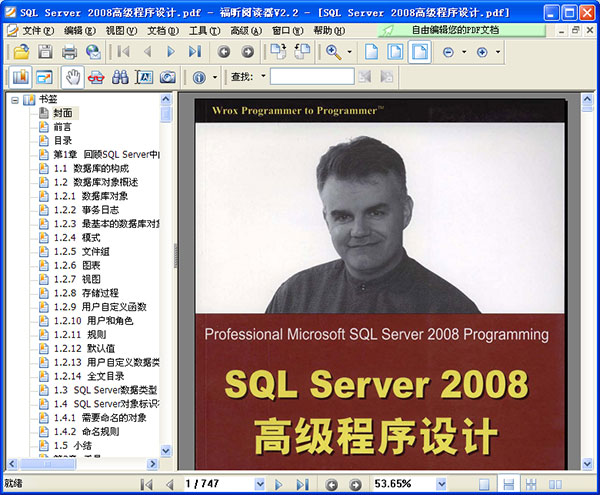Open the 编辑(E) menu
Viewport: 600px width, 495px height.
pos(80,31)
